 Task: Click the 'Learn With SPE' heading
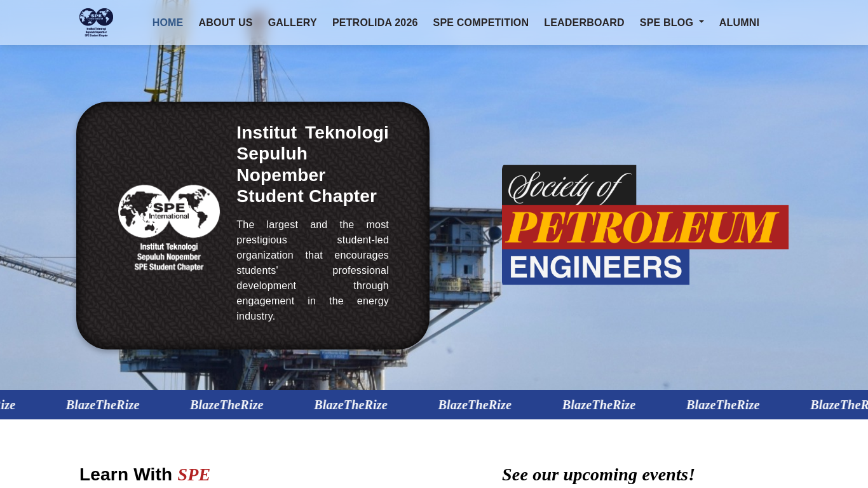click(x=145, y=475)
